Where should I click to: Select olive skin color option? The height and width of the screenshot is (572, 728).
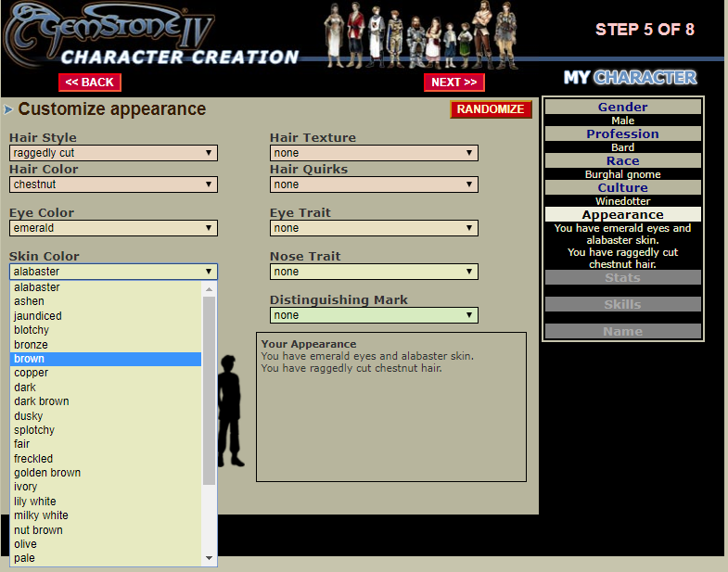pyautogui.click(x=106, y=544)
